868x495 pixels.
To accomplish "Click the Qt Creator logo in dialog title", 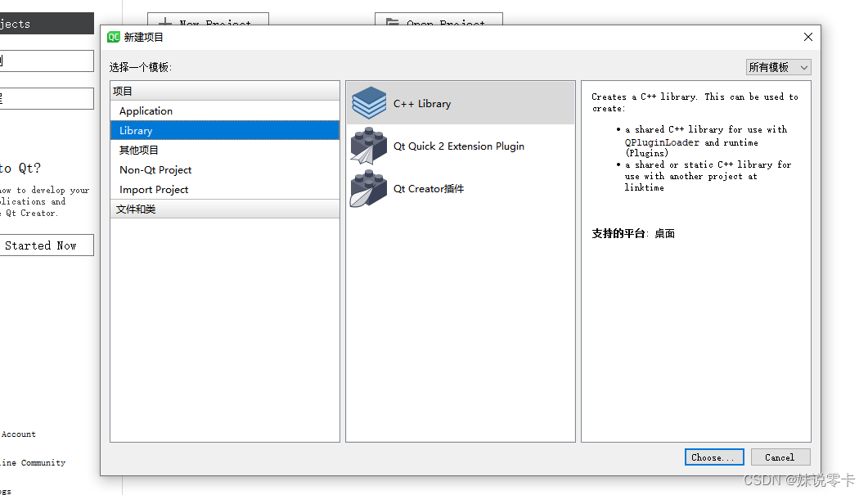I will pyautogui.click(x=114, y=37).
